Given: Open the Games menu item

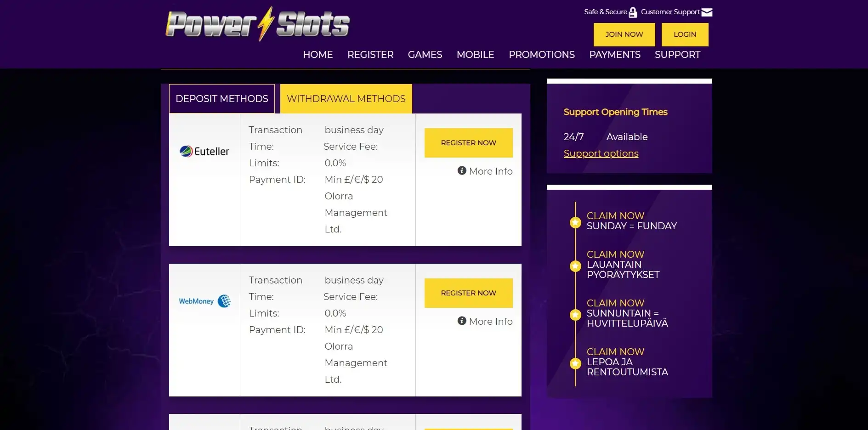Looking at the screenshot, I should coord(425,55).
